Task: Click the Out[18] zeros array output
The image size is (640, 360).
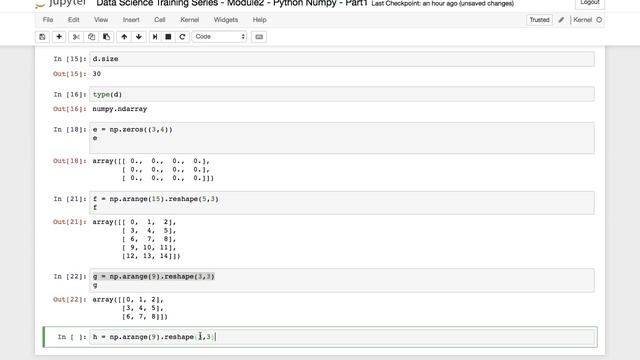Action: pos(153,169)
